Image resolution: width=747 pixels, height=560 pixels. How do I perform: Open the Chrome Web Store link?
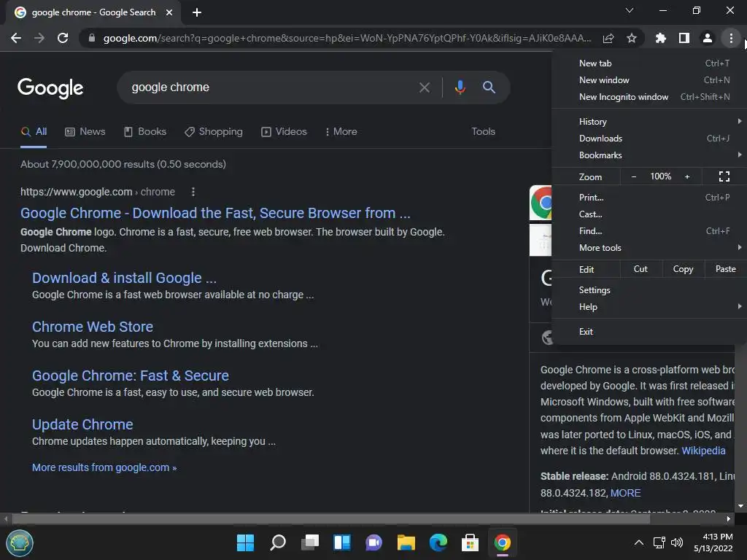tap(93, 327)
